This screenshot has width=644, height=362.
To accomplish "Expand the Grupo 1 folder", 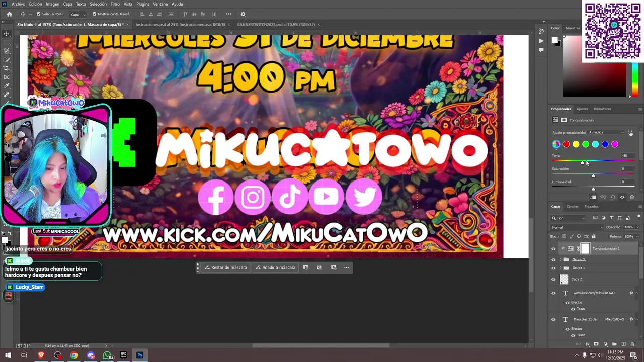I will coord(560,268).
